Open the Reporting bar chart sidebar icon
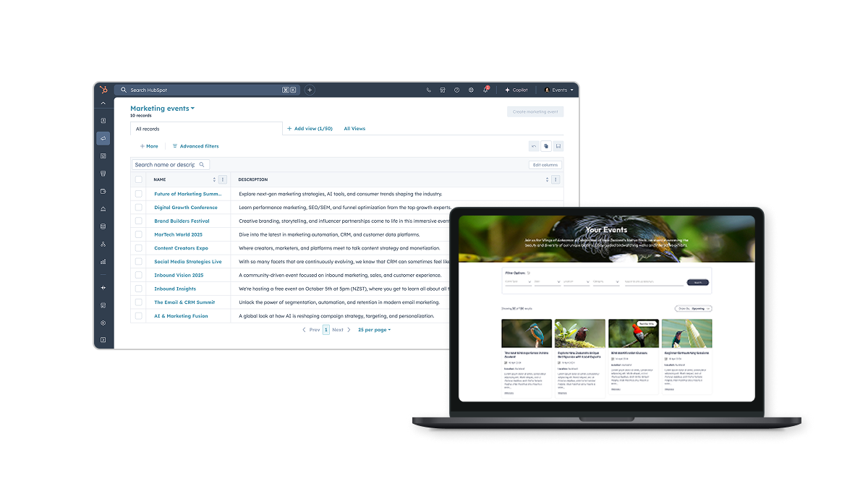This screenshot has height=489, width=868. (x=103, y=262)
